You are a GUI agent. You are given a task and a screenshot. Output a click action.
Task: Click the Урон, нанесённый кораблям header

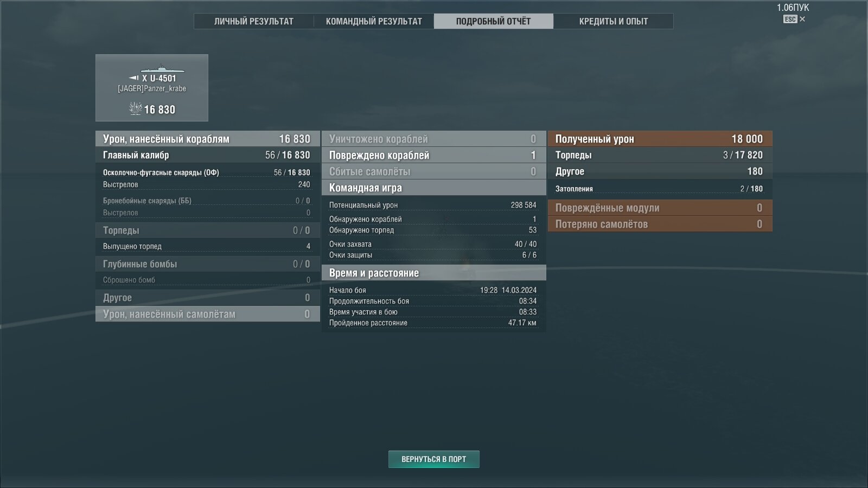[x=208, y=139]
